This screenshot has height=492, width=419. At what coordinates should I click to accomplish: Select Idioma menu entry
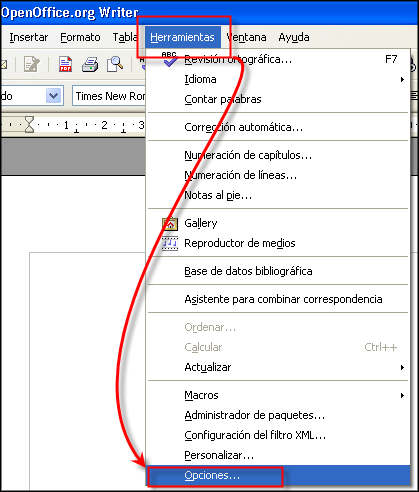pos(278,79)
